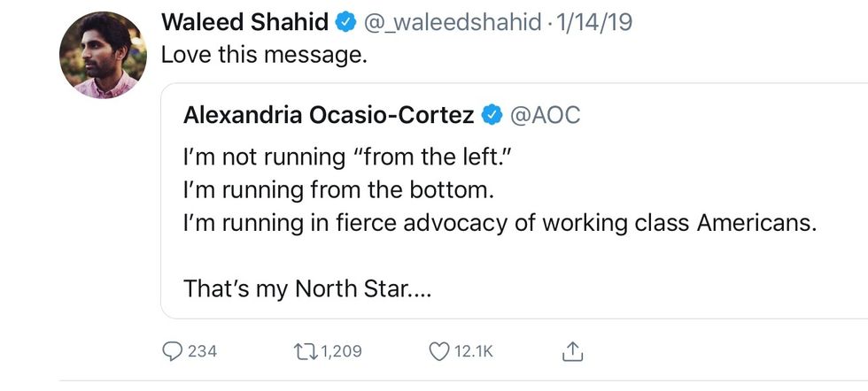Image resolution: width=868 pixels, height=391 pixels.
Task: Open the Waleed Shahid display name
Action: pos(243,23)
